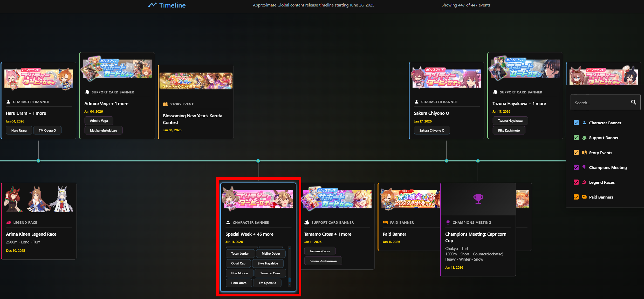This screenshot has width=644, height=299.
Task: Toggle the Champions Meeting filter checkbox
Action: tap(576, 167)
